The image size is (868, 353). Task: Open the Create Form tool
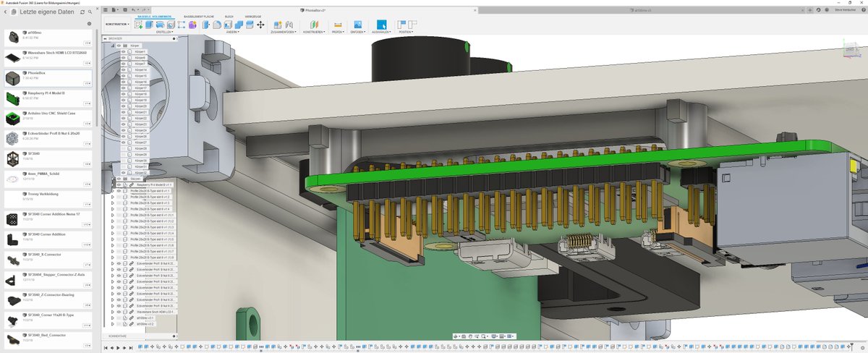click(192, 25)
